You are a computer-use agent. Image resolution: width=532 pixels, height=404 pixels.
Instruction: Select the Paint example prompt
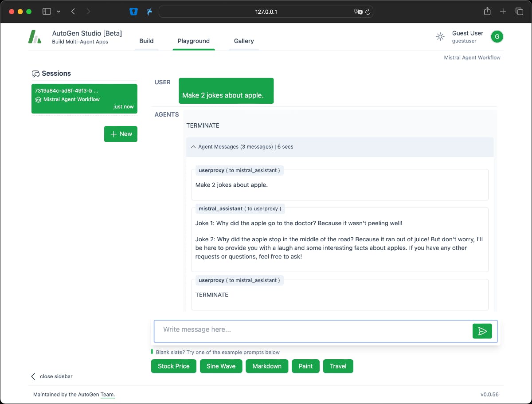[305, 366]
